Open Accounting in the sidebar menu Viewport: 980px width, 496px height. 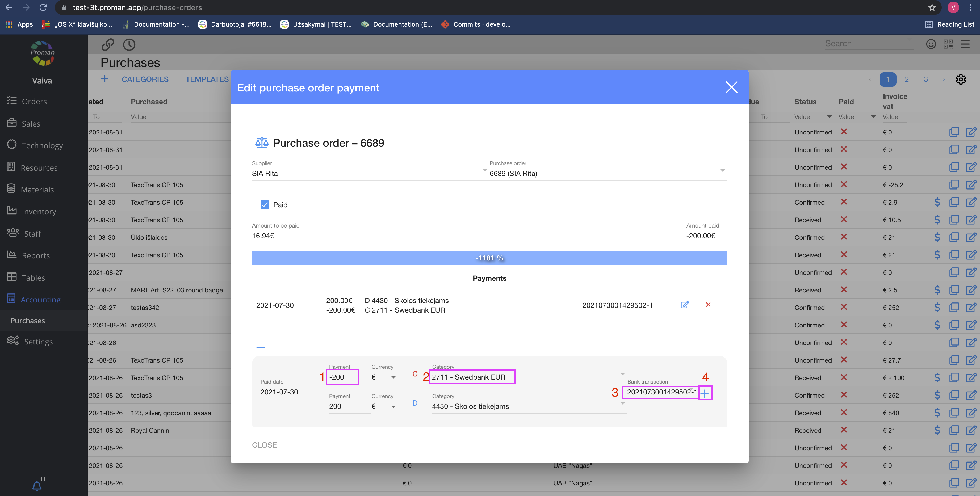coord(41,299)
